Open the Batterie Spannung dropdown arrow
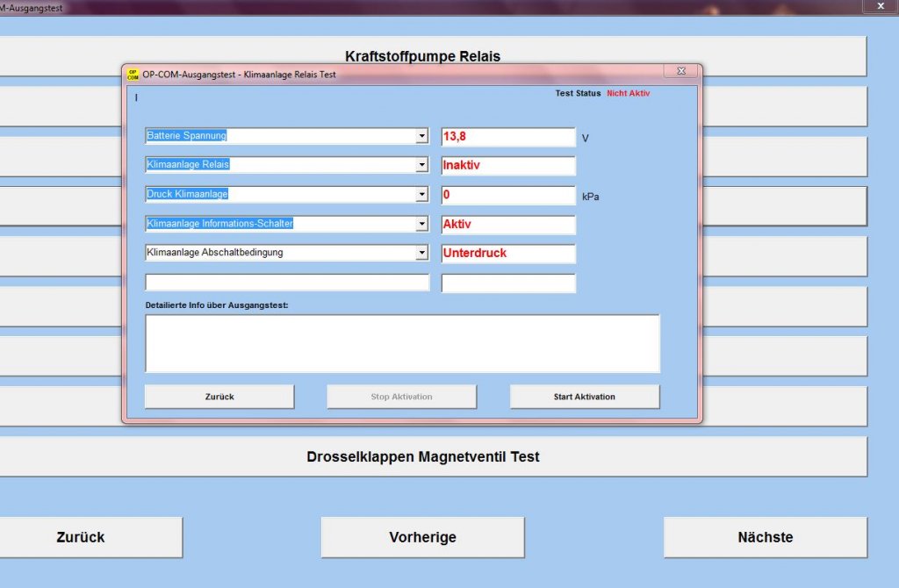The height and width of the screenshot is (588, 899). [x=422, y=136]
